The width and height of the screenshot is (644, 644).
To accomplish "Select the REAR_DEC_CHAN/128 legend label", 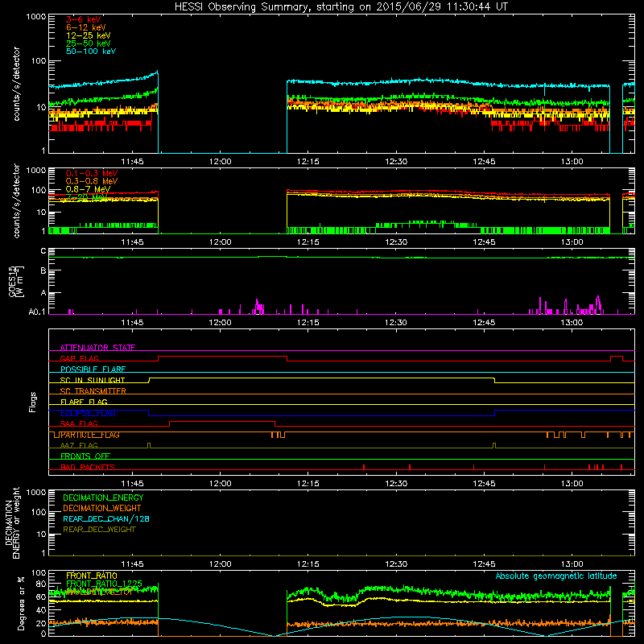I will (x=106, y=518).
